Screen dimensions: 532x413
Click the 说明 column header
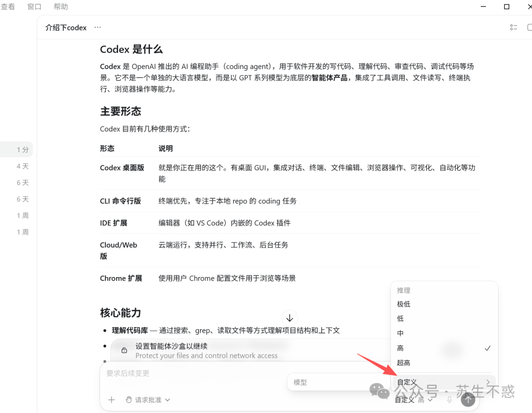[166, 148]
